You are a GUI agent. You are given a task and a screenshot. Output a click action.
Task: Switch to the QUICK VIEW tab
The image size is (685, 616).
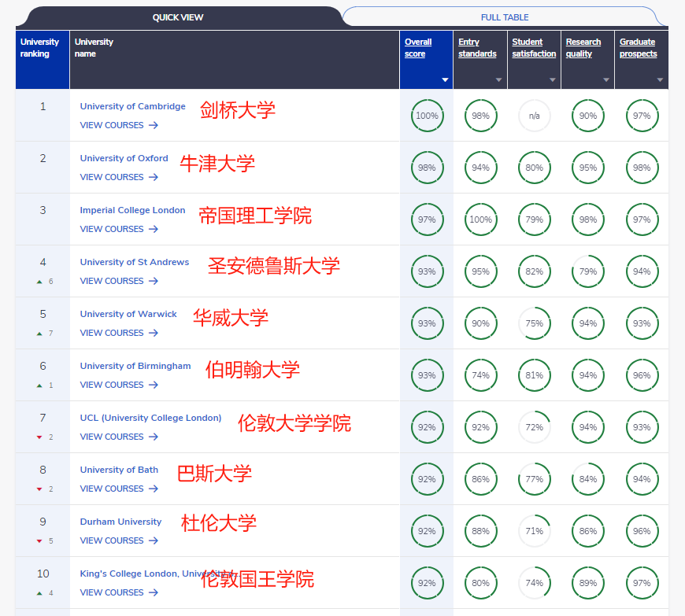(x=177, y=17)
